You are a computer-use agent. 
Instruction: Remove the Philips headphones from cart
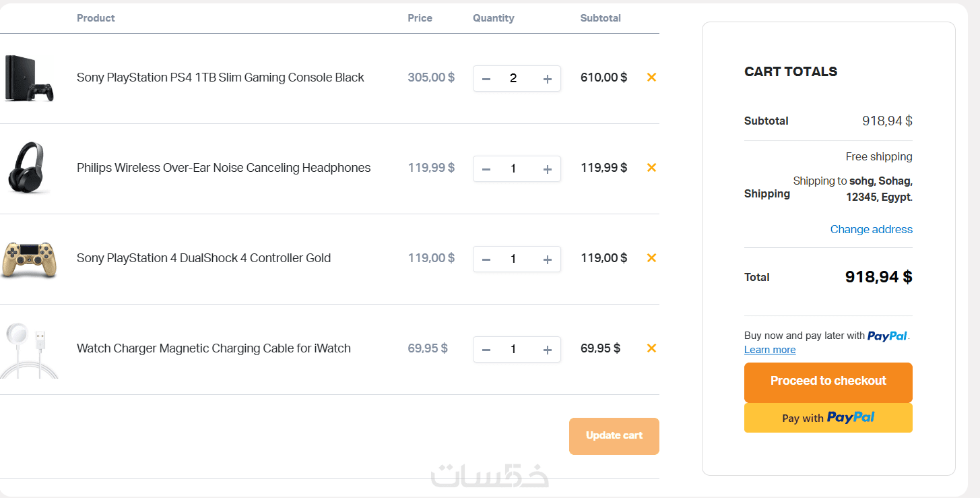pos(651,168)
